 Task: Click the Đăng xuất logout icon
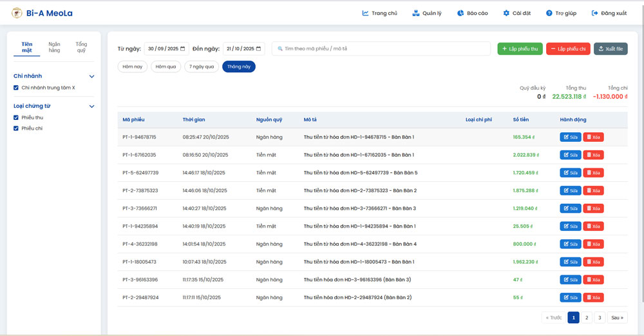click(595, 13)
